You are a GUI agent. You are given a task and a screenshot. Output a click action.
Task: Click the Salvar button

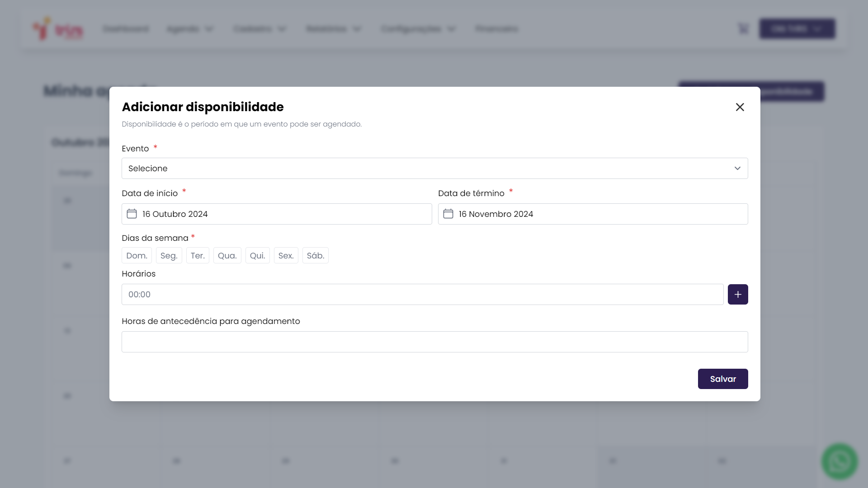click(x=722, y=379)
